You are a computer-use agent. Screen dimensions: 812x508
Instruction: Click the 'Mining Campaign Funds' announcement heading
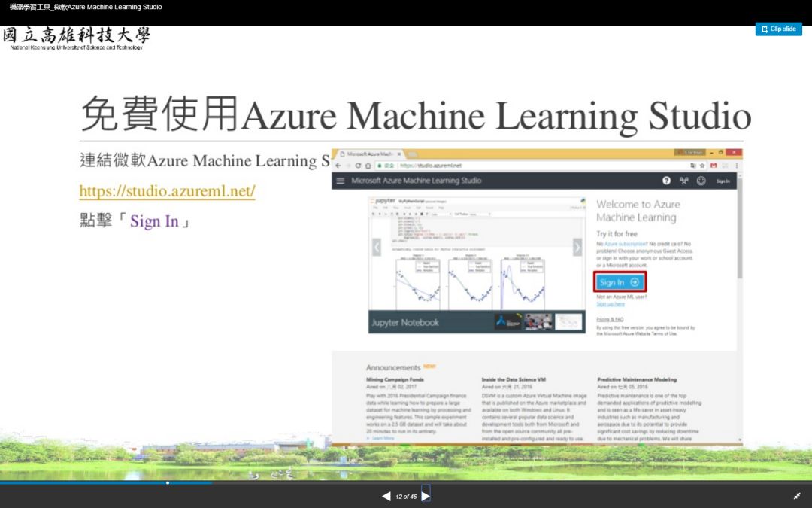click(x=395, y=379)
